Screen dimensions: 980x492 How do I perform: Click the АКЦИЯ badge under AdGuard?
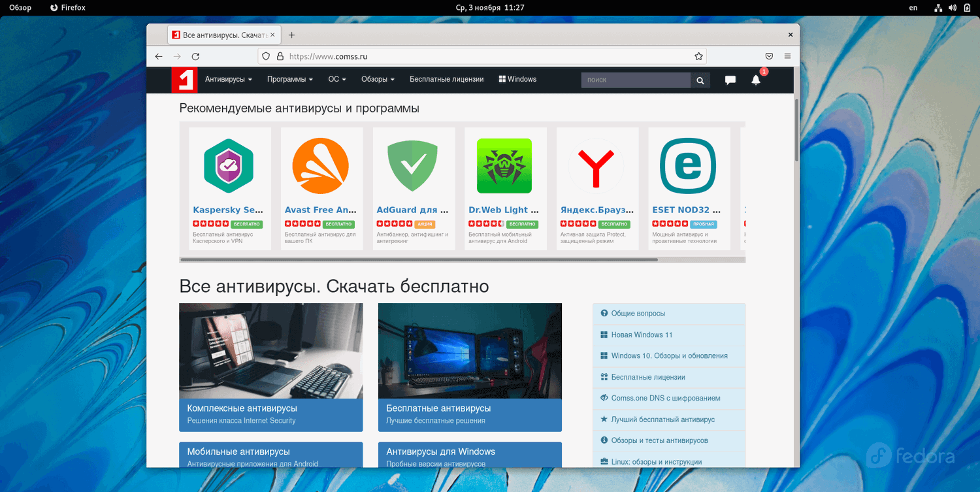pyautogui.click(x=425, y=224)
